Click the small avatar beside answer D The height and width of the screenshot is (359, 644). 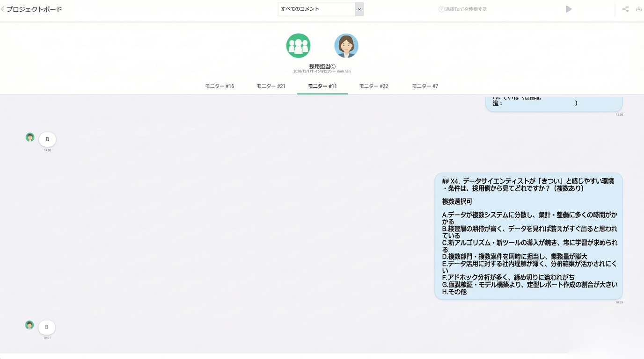[x=30, y=137]
